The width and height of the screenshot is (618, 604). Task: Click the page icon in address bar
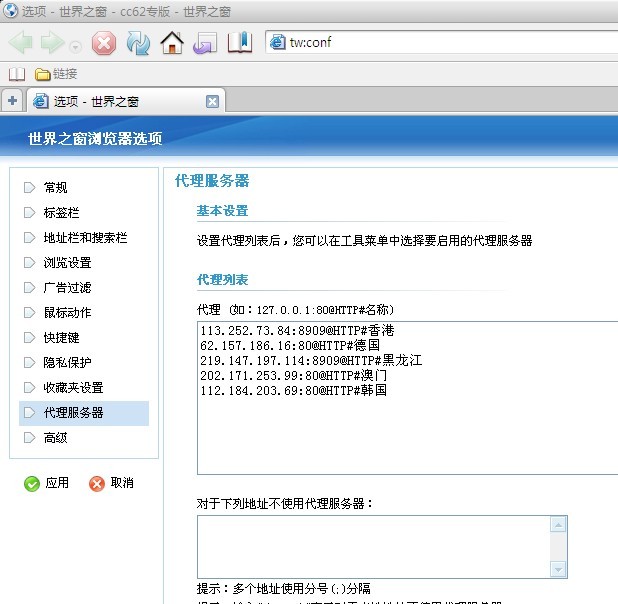pyautogui.click(x=277, y=42)
